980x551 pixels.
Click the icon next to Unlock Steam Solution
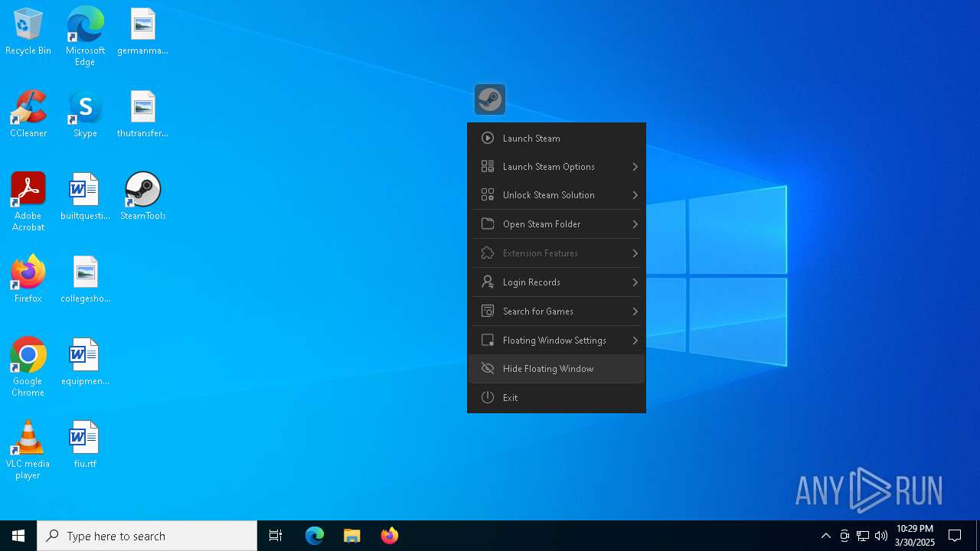pyautogui.click(x=488, y=195)
